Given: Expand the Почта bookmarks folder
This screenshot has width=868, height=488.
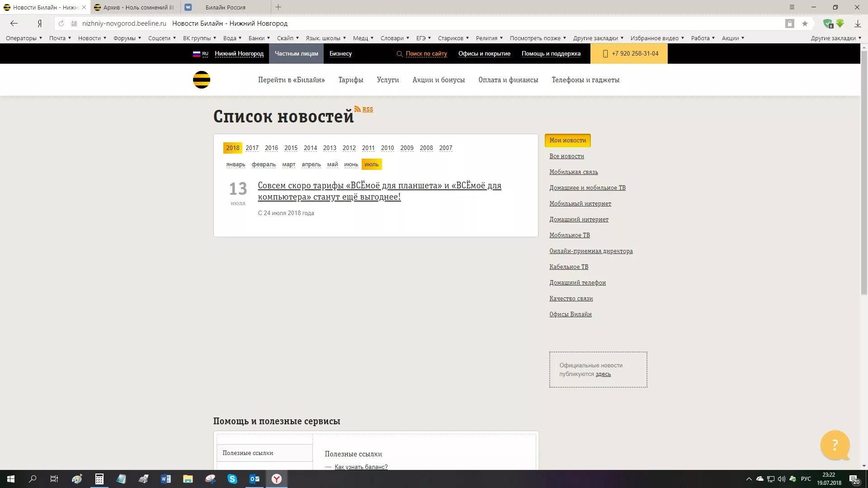Looking at the screenshot, I should [x=60, y=38].
